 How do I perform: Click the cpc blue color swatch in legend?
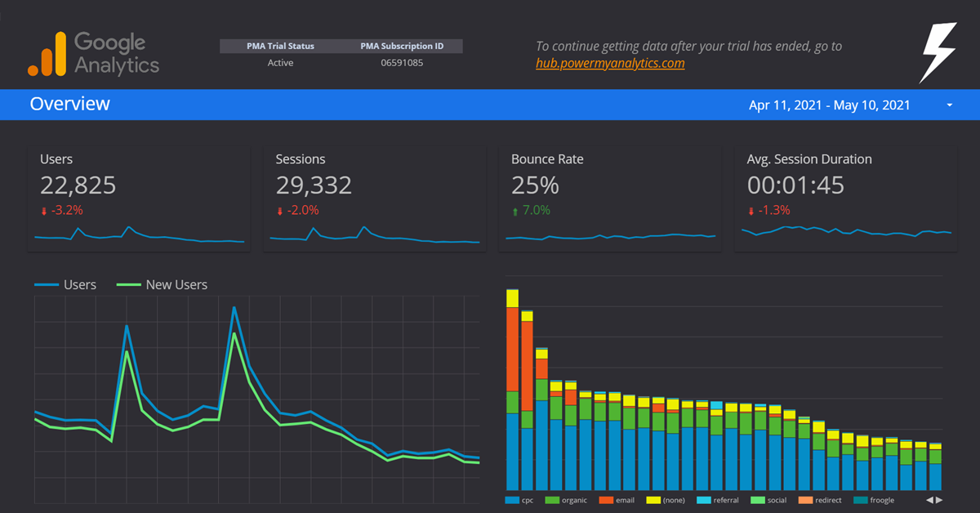point(512,500)
